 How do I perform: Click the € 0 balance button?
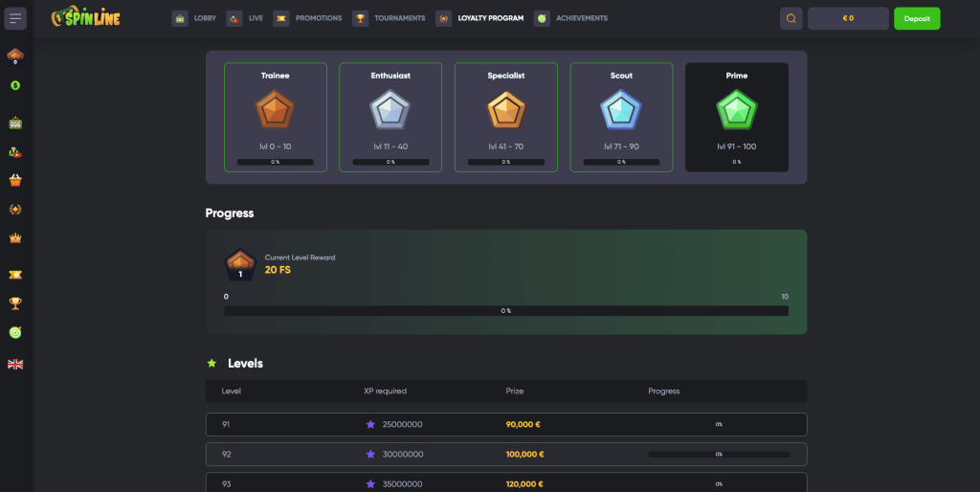click(x=848, y=18)
